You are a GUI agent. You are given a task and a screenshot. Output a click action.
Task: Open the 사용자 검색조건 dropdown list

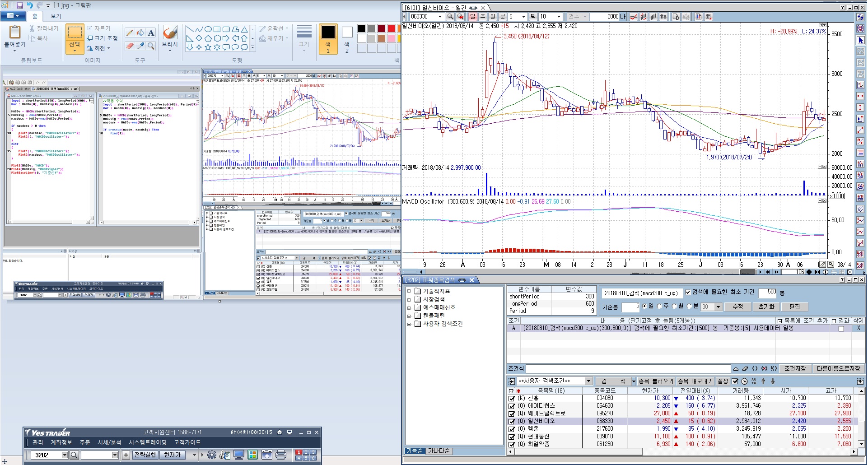[588, 381]
